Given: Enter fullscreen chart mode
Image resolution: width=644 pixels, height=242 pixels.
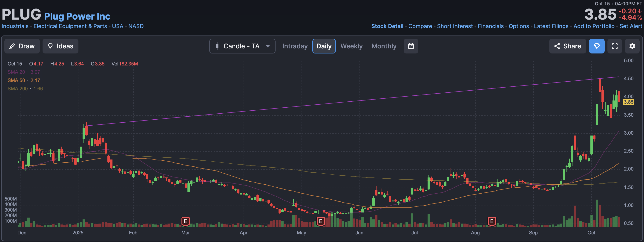Looking at the screenshot, I should (615, 46).
